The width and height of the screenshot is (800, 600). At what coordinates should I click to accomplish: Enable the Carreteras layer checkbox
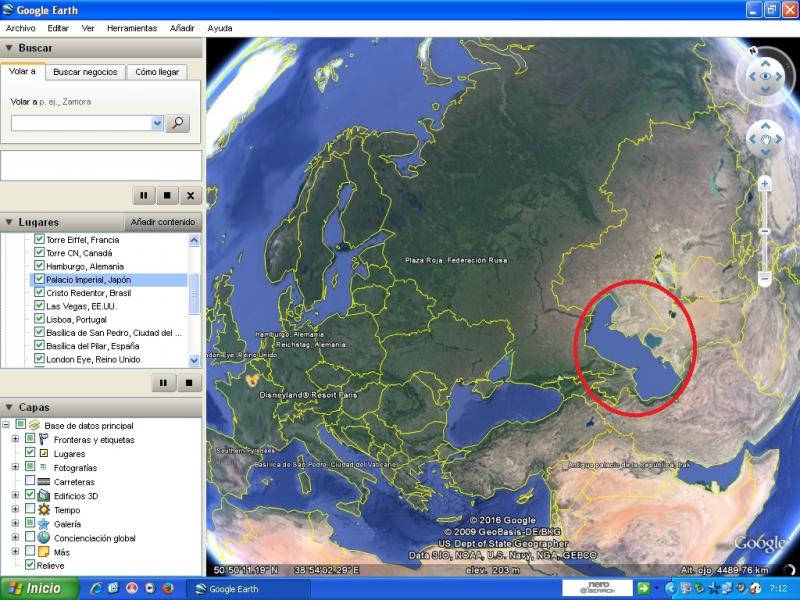pos(30,481)
